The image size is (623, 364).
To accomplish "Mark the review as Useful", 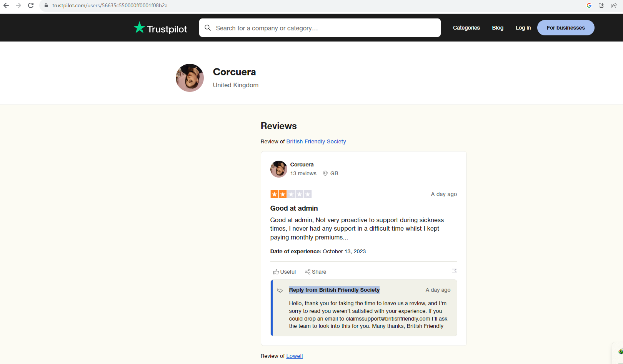I will tap(285, 272).
